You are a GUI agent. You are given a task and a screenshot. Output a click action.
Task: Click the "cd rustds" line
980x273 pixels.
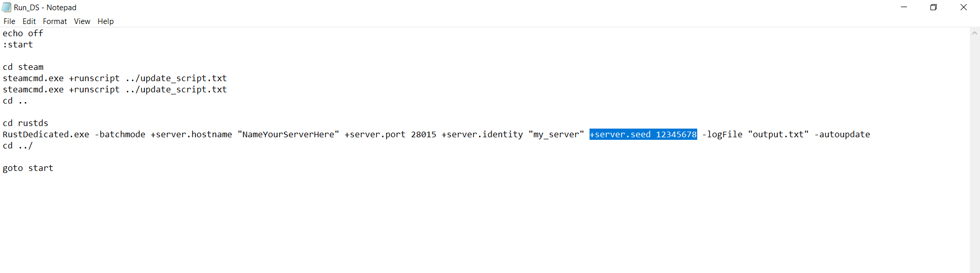click(26, 123)
